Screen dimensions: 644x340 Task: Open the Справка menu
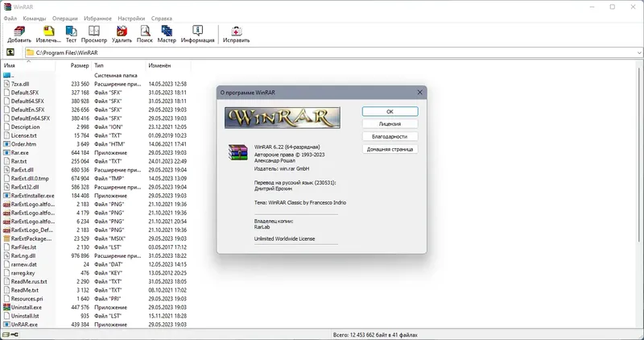(x=162, y=18)
